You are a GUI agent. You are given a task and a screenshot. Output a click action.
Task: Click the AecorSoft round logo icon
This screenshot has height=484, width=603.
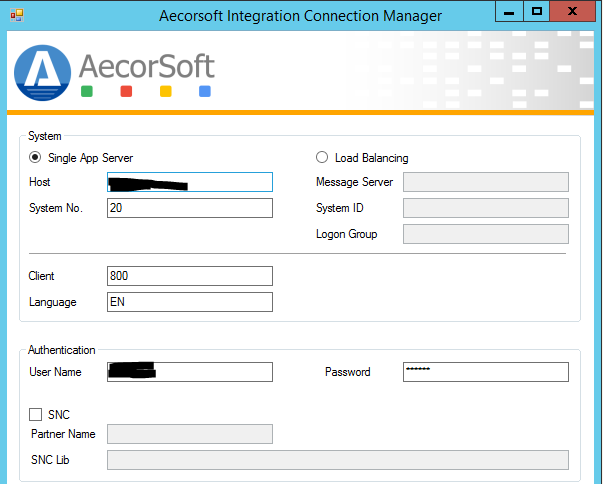pos(42,73)
